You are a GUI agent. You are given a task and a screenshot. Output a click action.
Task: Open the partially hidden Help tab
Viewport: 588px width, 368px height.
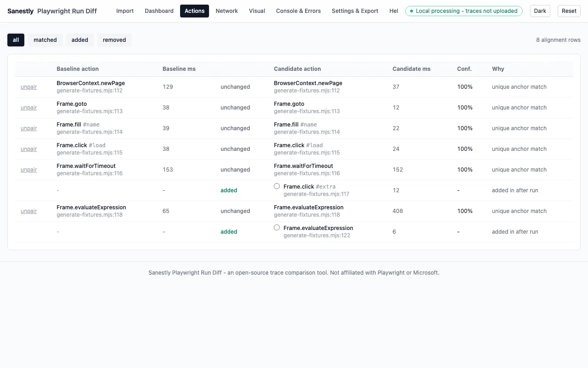393,11
